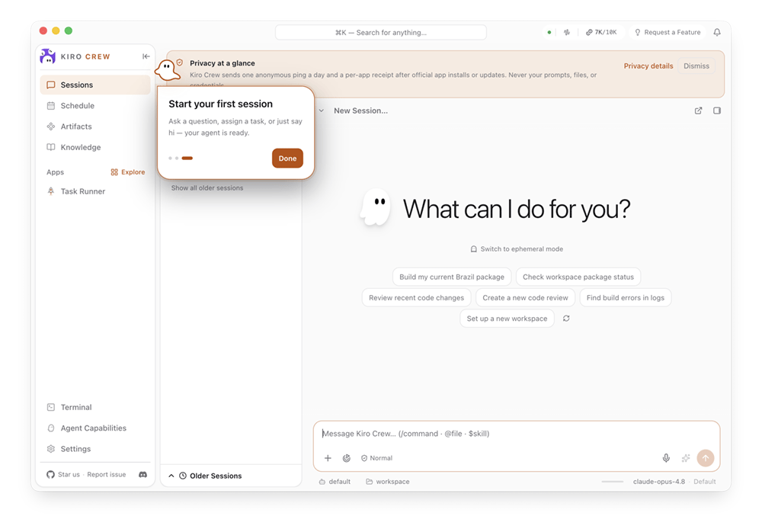
Task: Select Review recent code changes suggestion
Action: [x=416, y=298]
